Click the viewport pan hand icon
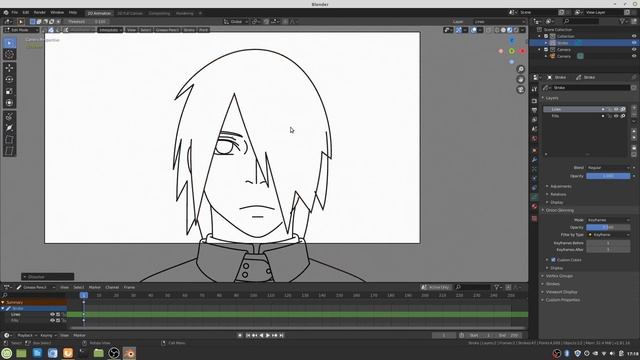This screenshot has width=640, height=360. (520, 79)
